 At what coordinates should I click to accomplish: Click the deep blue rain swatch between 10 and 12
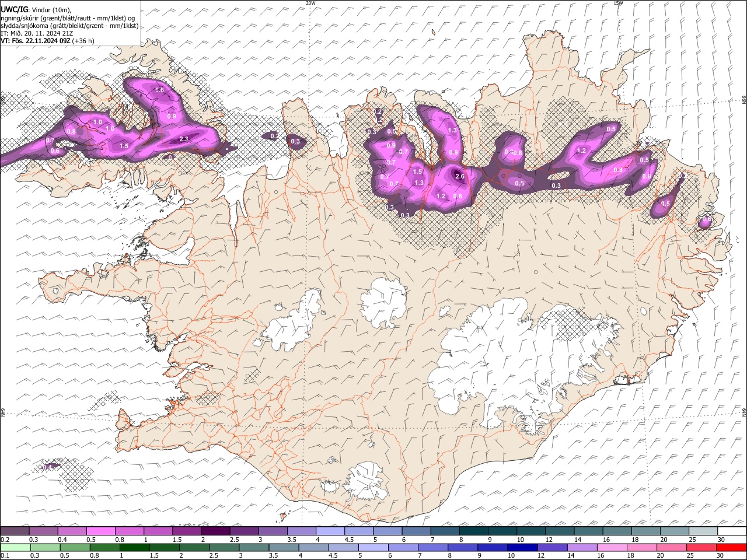point(522,547)
